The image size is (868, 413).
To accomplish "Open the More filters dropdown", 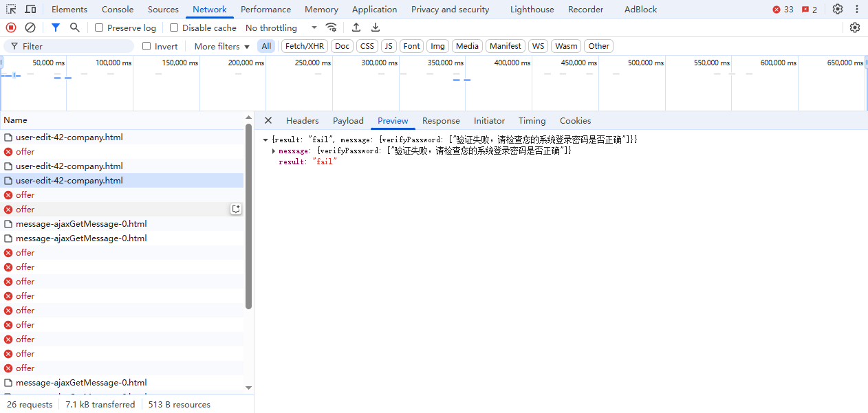I will coord(221,46).
